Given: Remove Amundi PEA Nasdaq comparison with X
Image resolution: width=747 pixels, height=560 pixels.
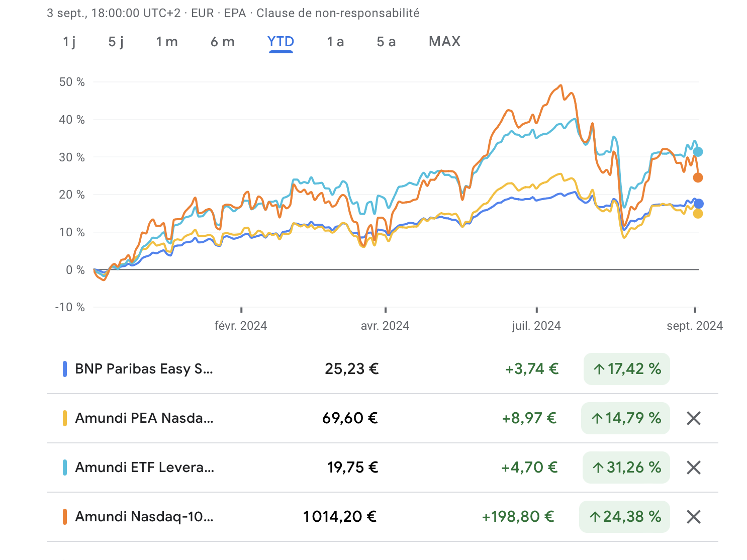Looking at the screenshot, I should tap(694, 418).
